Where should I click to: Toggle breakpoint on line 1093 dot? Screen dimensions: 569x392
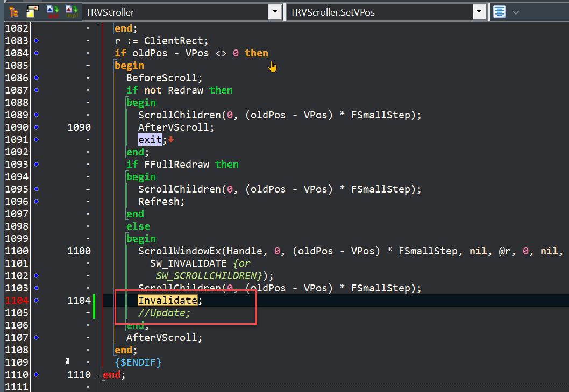36,164
